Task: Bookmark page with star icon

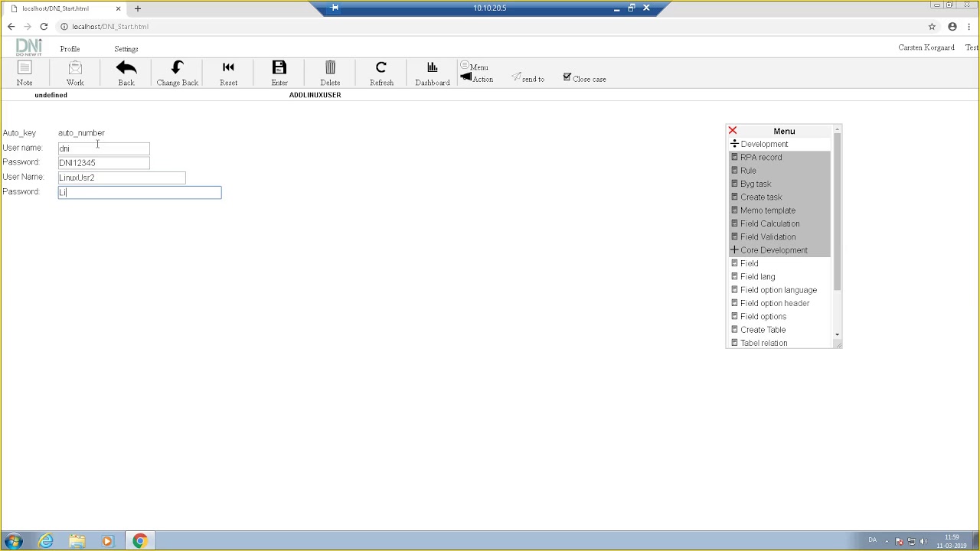Action: click(x=932, y=27)
